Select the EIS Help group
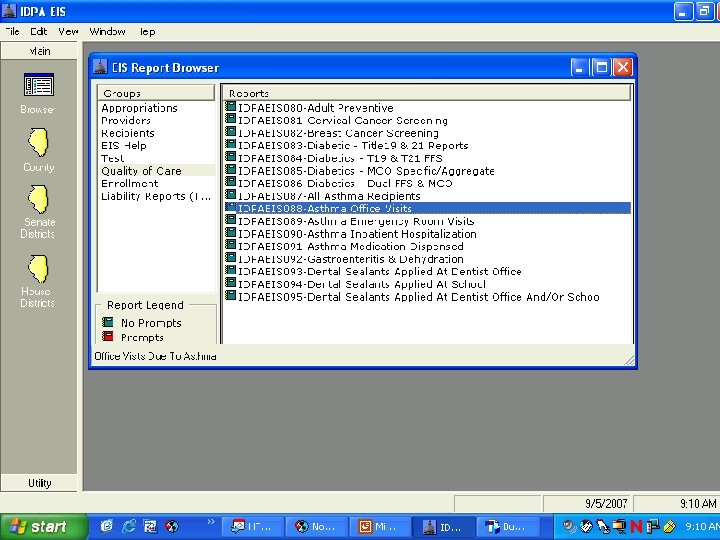The image size is (720, 540). click(124, 146)
